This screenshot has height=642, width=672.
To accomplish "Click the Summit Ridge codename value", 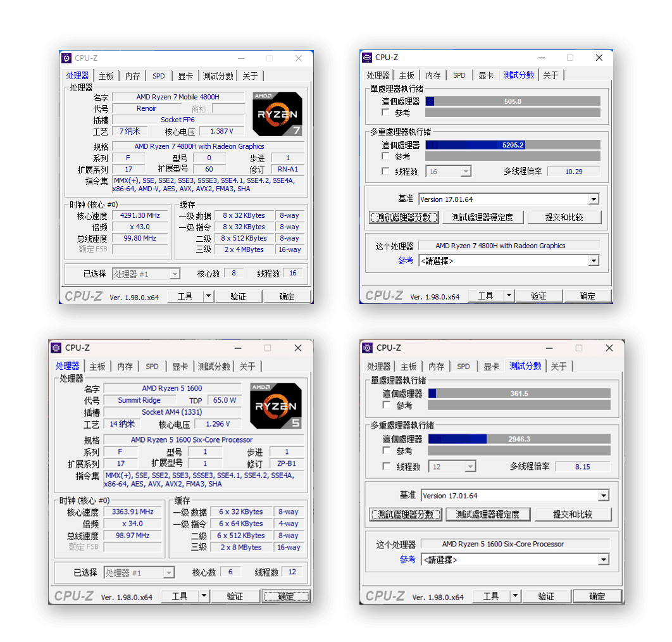I will (x=139, y=400).
